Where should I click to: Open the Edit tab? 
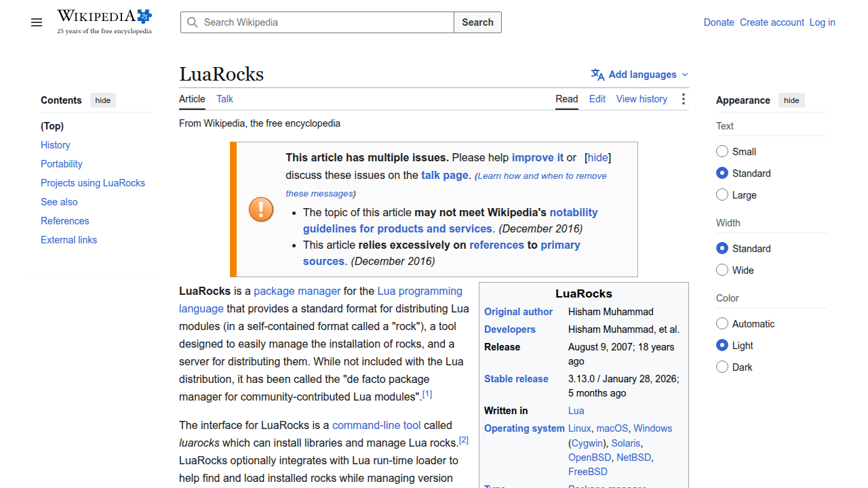(597, 99)
